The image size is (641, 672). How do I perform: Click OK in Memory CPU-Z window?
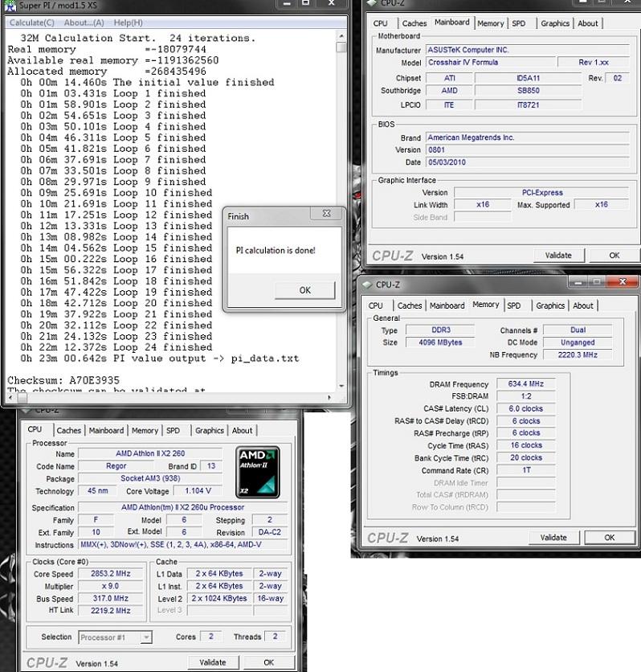pos(610,538)
